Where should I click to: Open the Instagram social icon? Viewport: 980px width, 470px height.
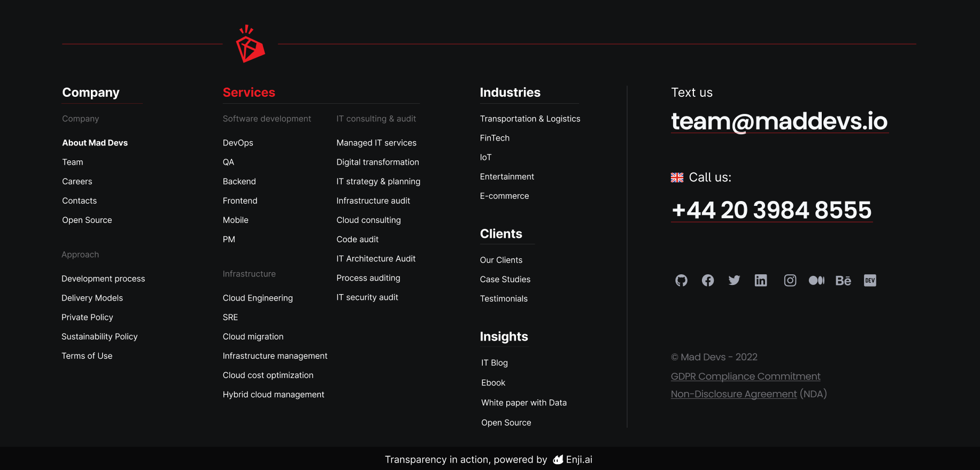point(790,280)
